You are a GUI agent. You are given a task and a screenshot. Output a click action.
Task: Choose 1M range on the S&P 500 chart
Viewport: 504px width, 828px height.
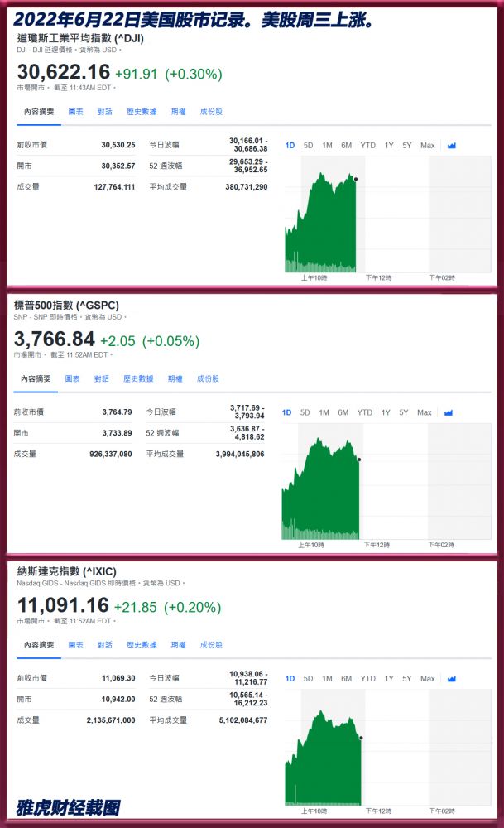pyautogui.click(x=324, y=412)
